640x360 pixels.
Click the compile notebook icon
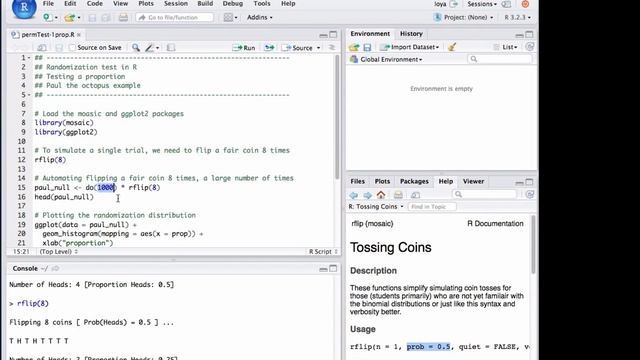[x=171, y=48]
